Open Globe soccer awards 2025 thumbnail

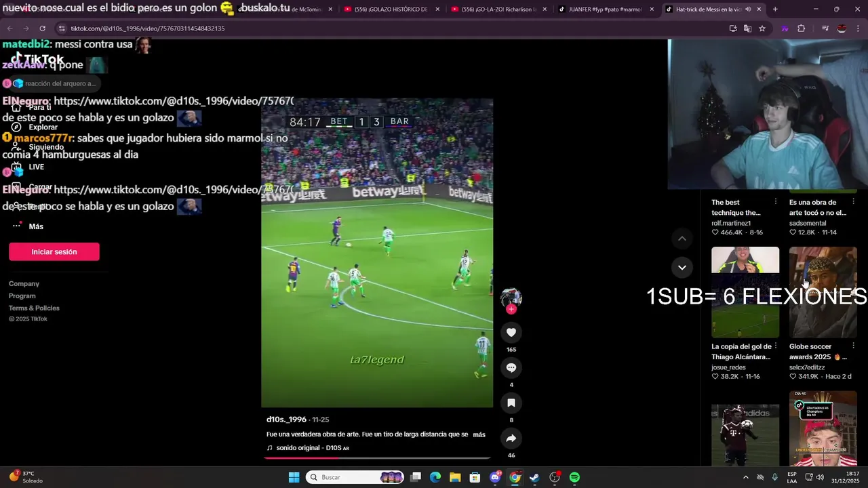823,292
